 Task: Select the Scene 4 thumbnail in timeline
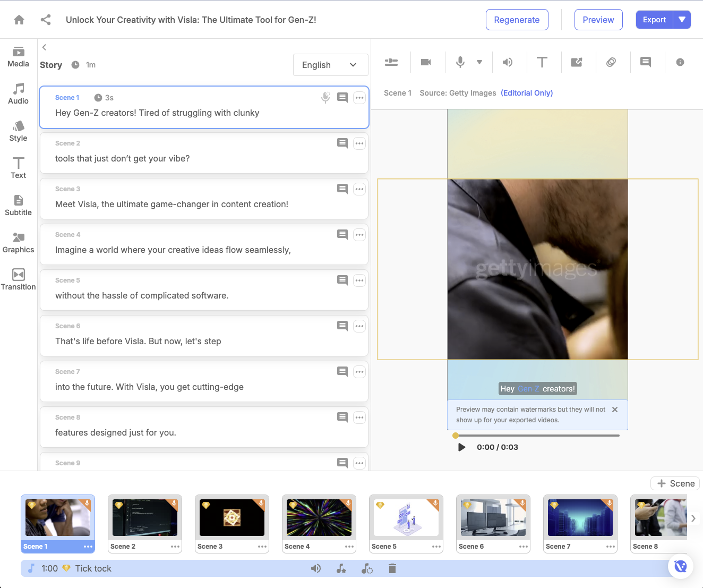pyautogui.click(x=319, y=518)
